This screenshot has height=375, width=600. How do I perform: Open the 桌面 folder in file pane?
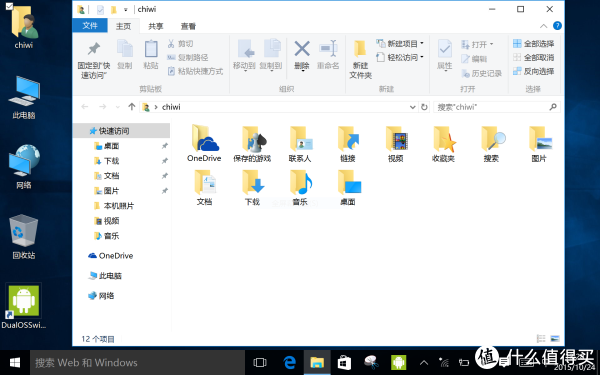coord(348,187)
